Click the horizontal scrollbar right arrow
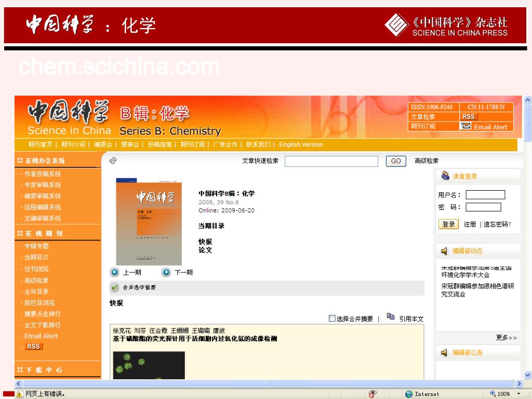The height and width of the screenshot is (399, 532). click(519, 384)
